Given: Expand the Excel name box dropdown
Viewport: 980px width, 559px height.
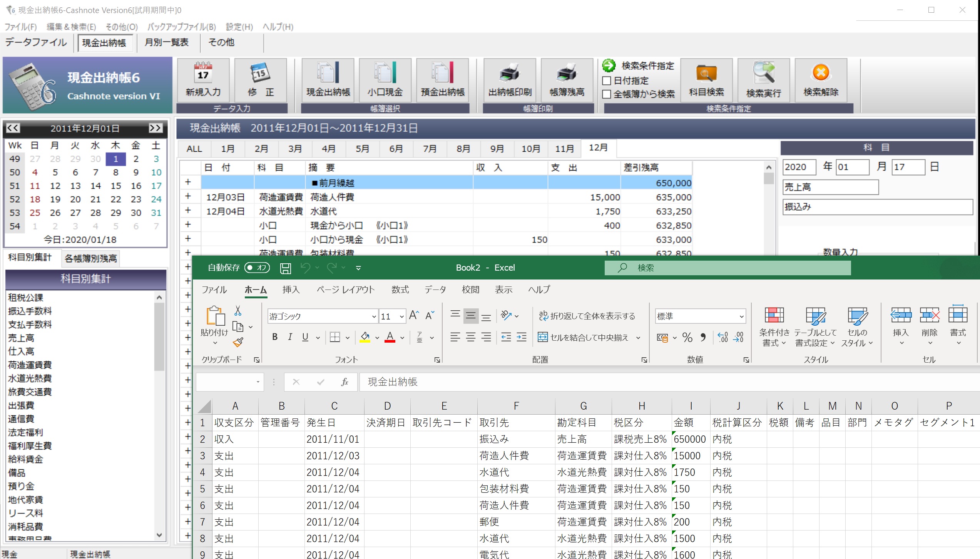Looking at the screenshot, I should coord(258,382).
